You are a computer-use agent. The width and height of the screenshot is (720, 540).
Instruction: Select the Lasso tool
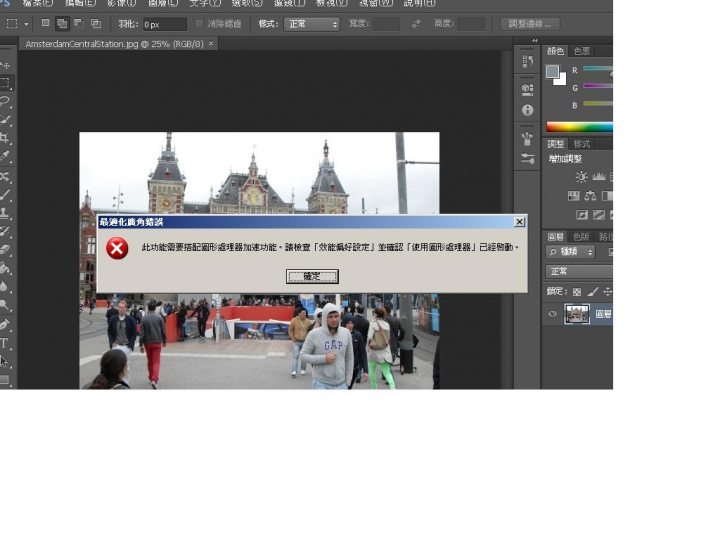click(x=5, y=101)
